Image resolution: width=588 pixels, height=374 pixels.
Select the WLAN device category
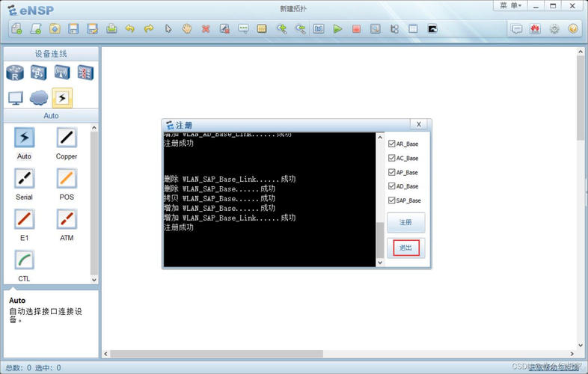(62, 72)
